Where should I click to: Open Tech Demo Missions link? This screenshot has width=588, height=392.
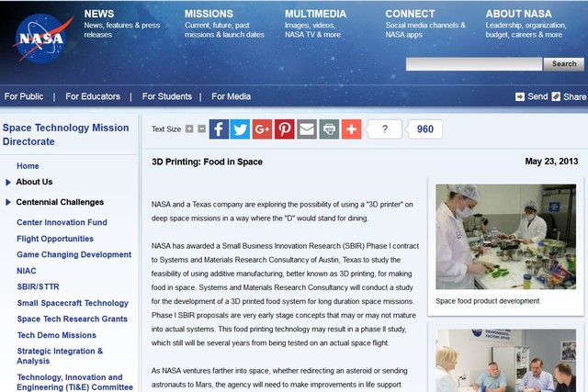[57, 335]
